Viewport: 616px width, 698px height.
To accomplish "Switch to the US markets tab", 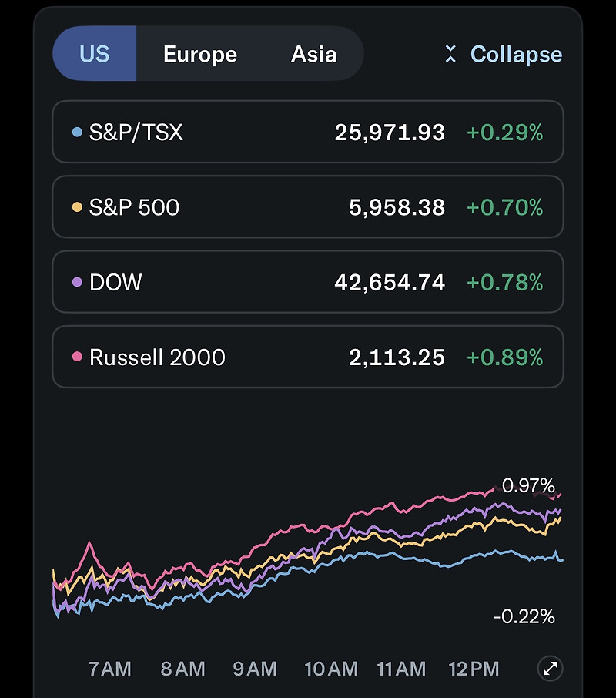I will click(x=95, y=54).
